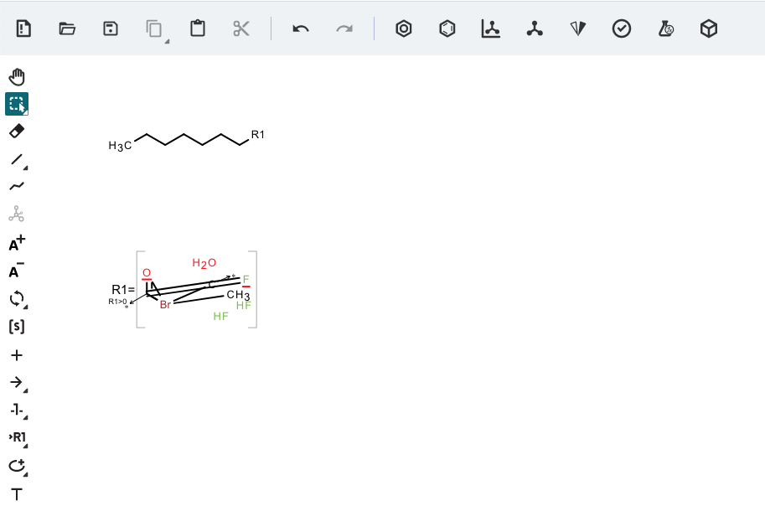Click the Br atom label
This screenshot has width=765, height=532.
coord(165,305)
